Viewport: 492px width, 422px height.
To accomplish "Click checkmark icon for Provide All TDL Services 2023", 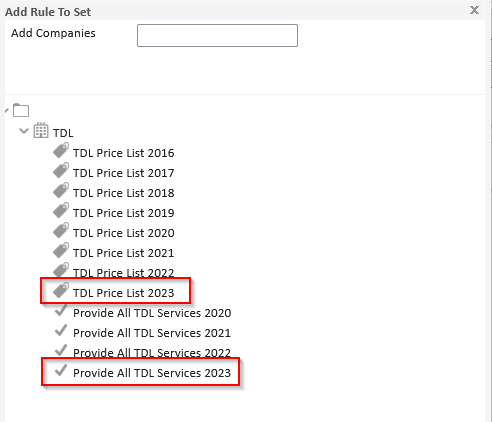I will coord(61,370).
